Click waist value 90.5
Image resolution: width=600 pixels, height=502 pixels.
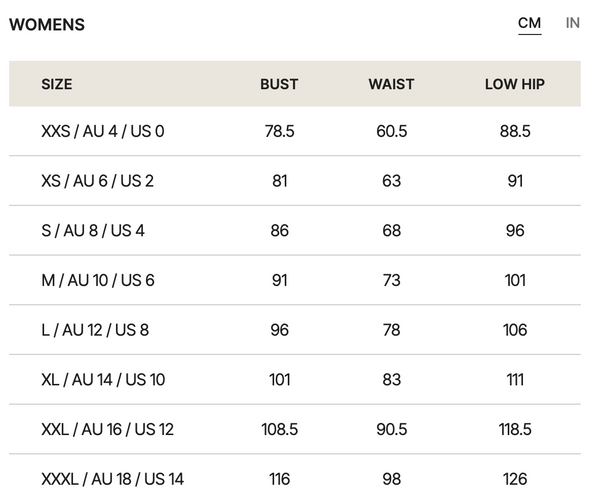pos(391,429)
